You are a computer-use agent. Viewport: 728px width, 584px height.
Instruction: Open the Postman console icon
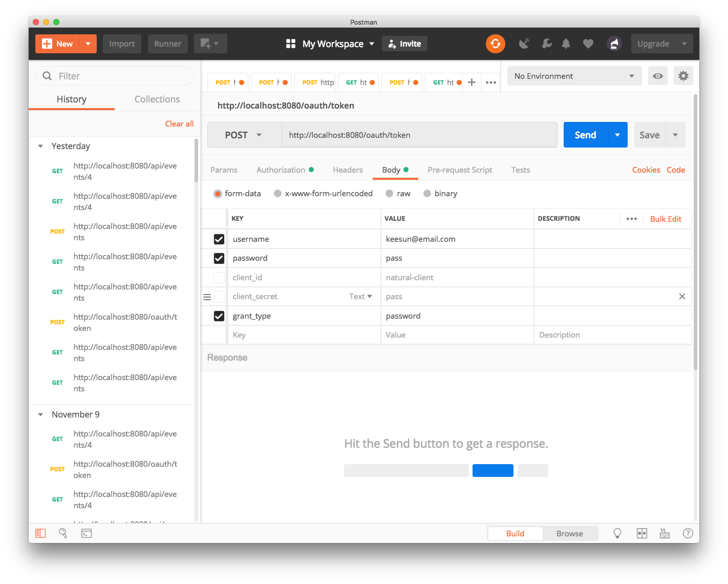(87, 533)
